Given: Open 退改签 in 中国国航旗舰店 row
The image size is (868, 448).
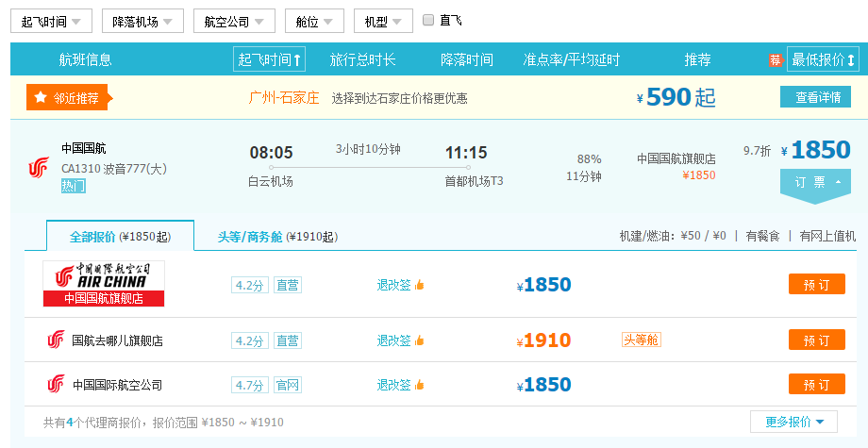Looking at the screenshot, I should [394, 285].
